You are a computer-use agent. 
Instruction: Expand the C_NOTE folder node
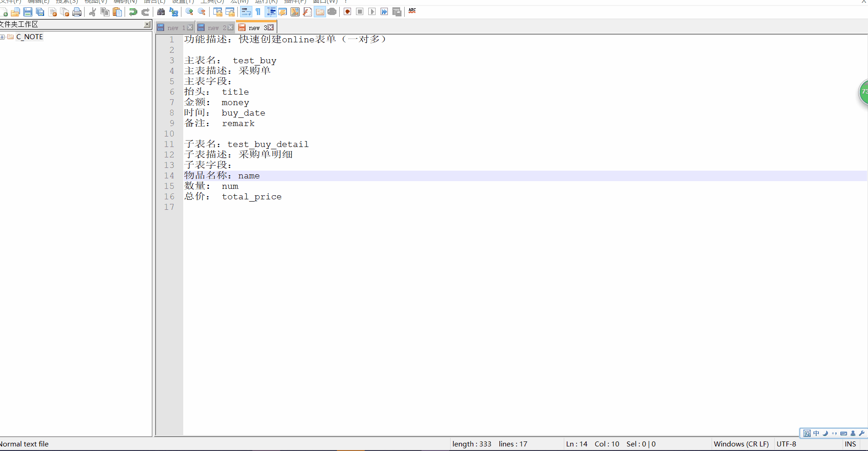pyautogui.click(x=2, y=37)
